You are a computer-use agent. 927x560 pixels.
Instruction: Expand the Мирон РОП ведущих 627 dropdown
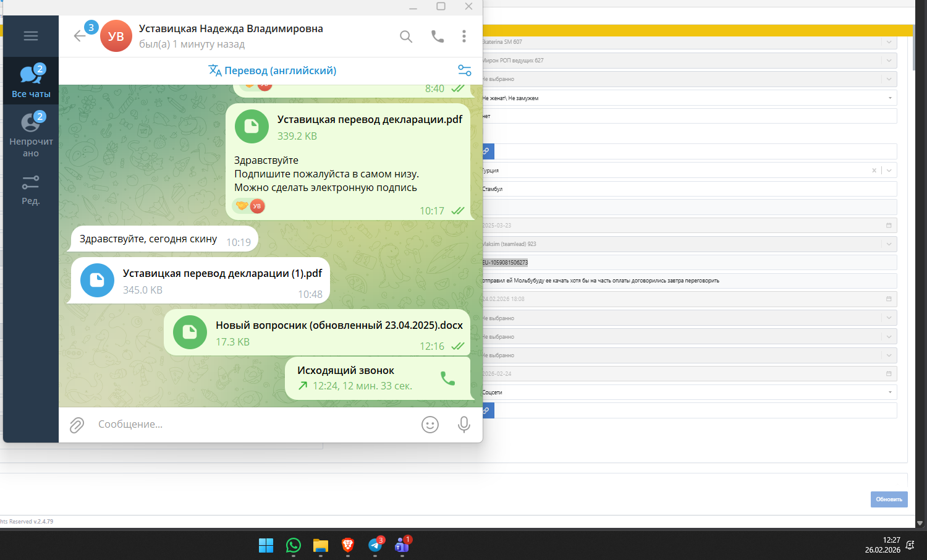click(x=889, y=61)
